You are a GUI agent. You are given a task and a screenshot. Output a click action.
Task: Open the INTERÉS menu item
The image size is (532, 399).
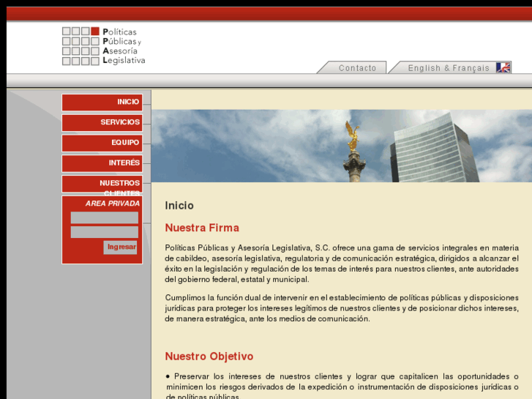pyautogui.click(x=102, y=163)
